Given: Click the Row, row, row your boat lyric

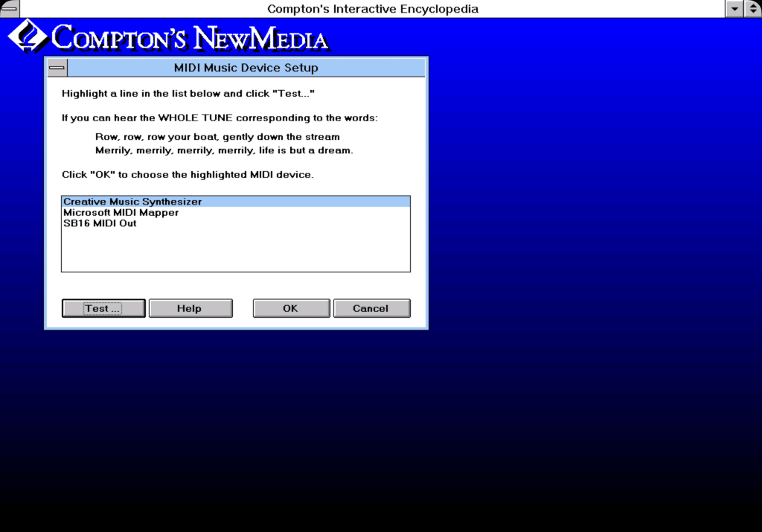Looking at the screenshot, I should 217,136.
